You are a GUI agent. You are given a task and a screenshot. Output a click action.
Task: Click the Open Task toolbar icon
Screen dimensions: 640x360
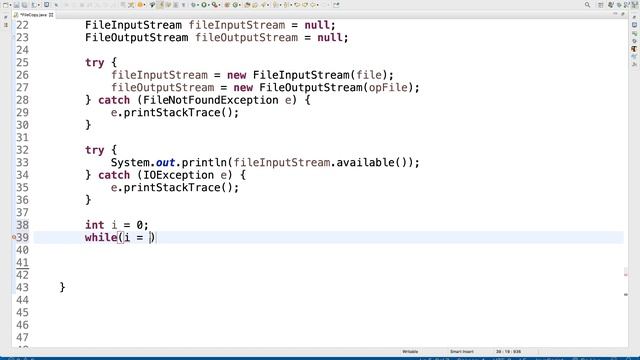pos(254,5)
